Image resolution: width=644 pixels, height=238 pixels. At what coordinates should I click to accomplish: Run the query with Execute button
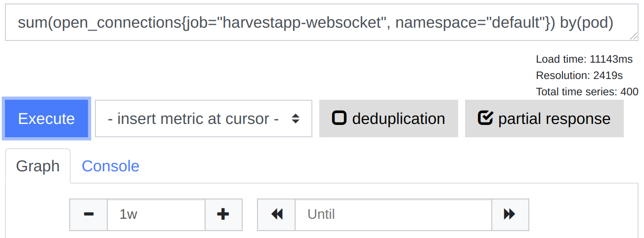[x=46, y=119]
